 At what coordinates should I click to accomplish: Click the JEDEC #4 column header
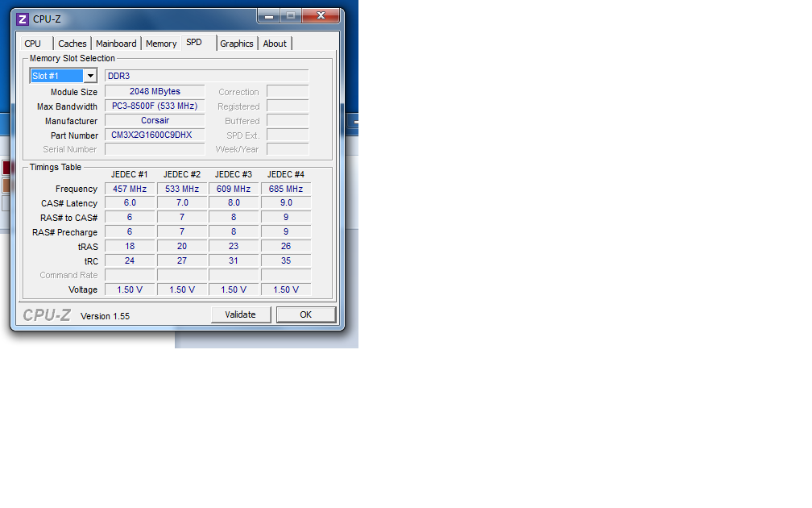286,174
